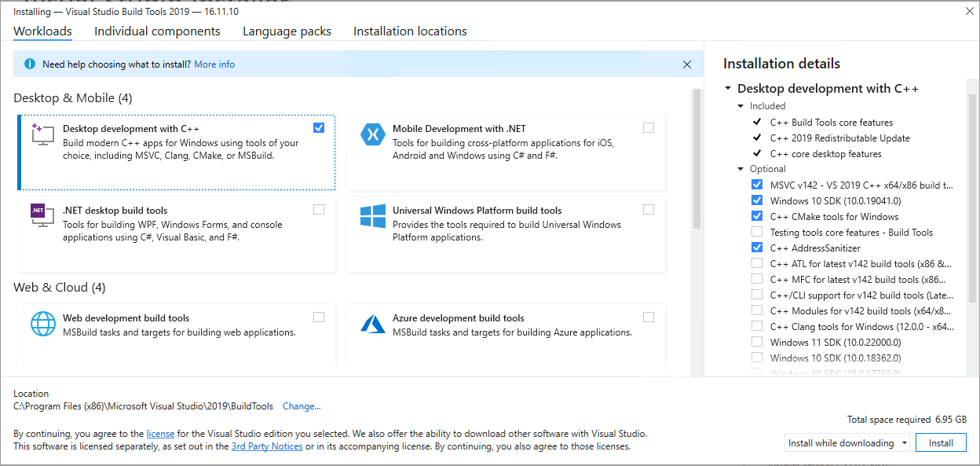
Task: Collapse the Desktop development with C++ details section
Action: 726,88
